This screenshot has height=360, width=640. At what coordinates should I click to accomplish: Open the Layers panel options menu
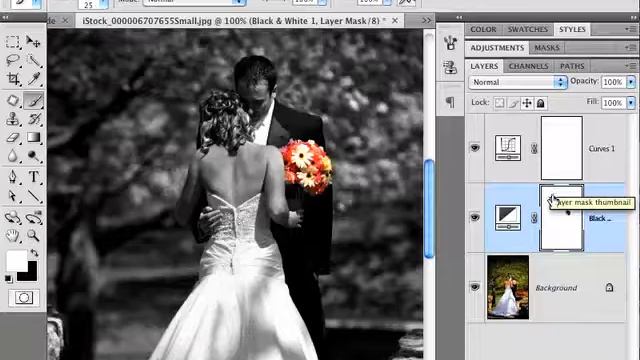tap(631, 66)
